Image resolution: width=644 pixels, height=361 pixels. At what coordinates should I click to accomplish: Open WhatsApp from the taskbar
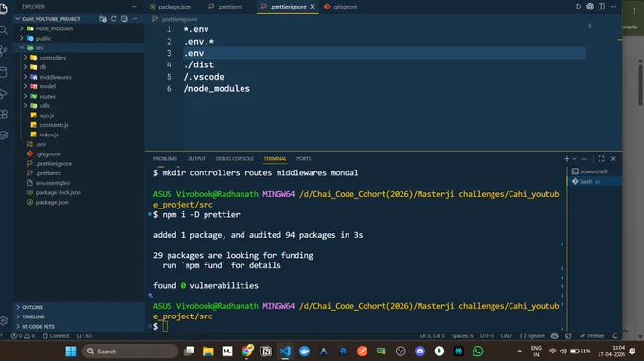tap(477, 352)
